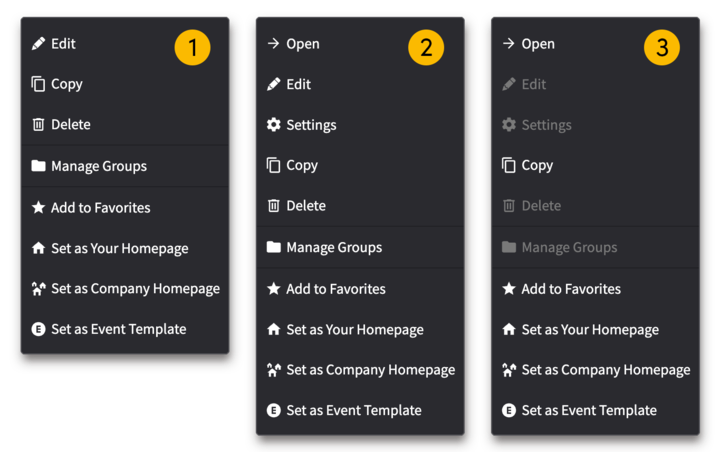720x452 pixels.
Task: Click the trash Delete icon in menu 1
Action: (38, 125)
